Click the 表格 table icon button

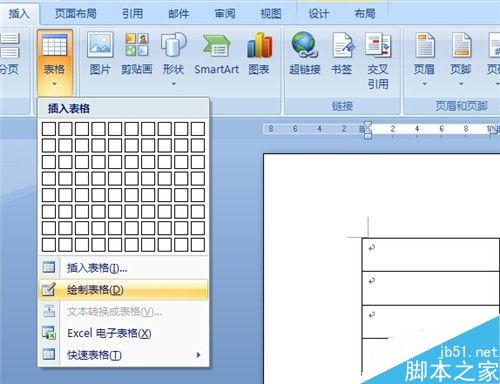coord(54,45)
